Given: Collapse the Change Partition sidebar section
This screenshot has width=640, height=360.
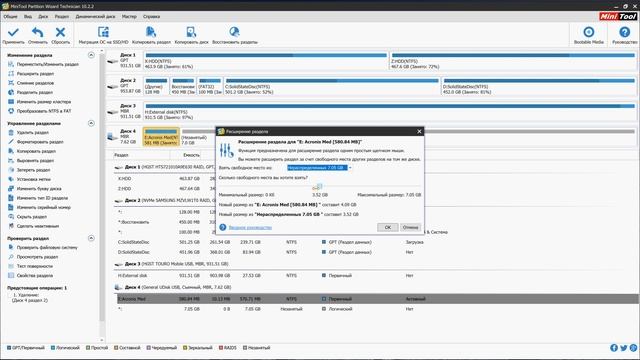Looking at the screenshot, I should tap(91, 55).
